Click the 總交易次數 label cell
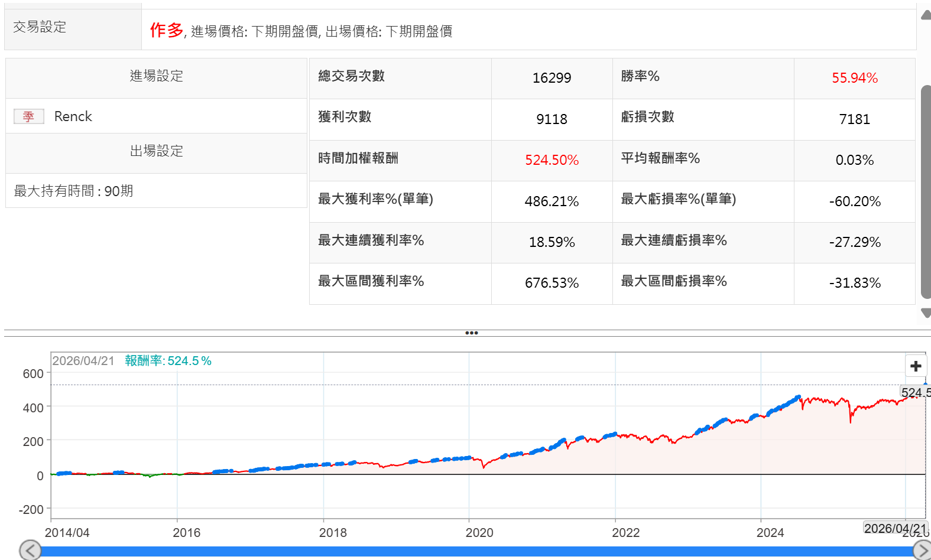 tap(351, 76)
